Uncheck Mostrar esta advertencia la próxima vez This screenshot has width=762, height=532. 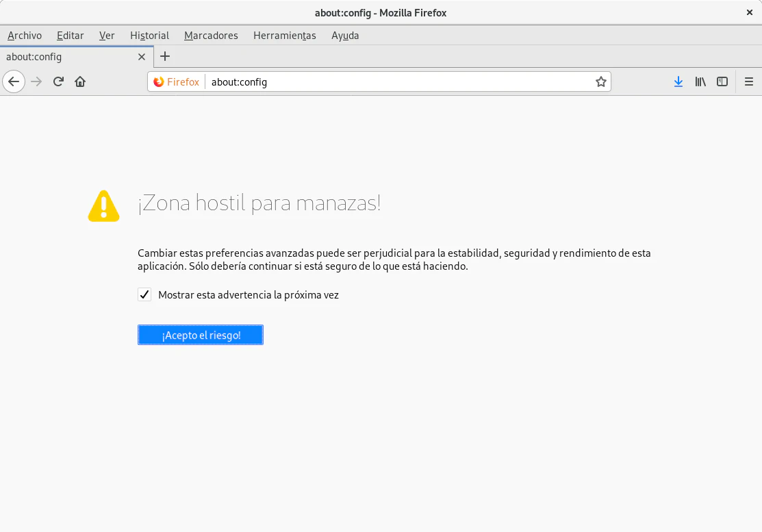tap(144, 295)
